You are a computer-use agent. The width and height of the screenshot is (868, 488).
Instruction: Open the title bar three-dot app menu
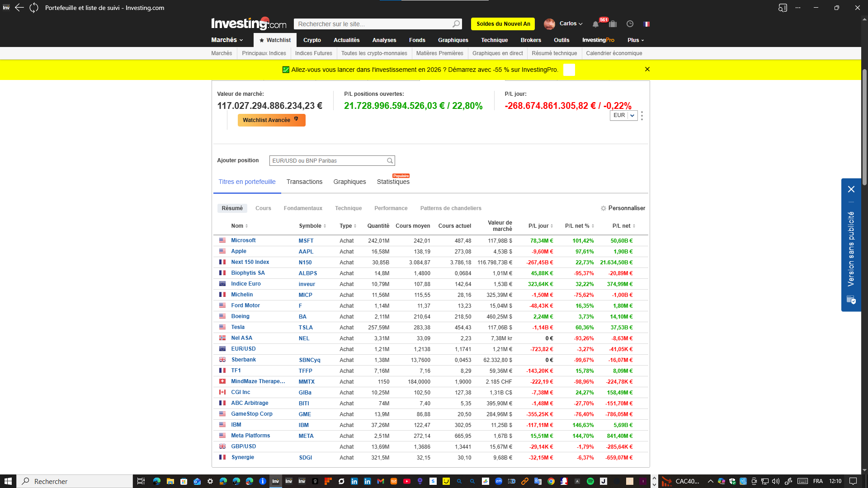coord(798,8)
